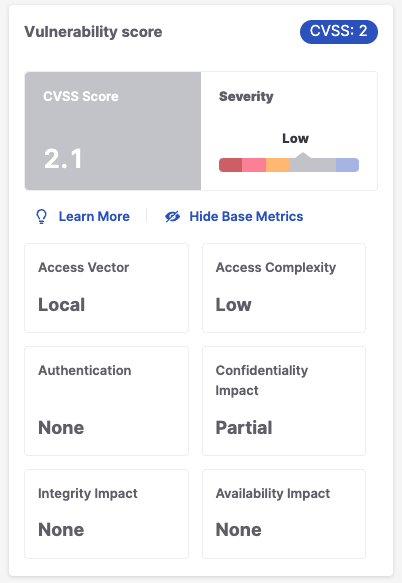Open the Learn More link
Viewport: 402px width, 583px height.
[94, 216]
